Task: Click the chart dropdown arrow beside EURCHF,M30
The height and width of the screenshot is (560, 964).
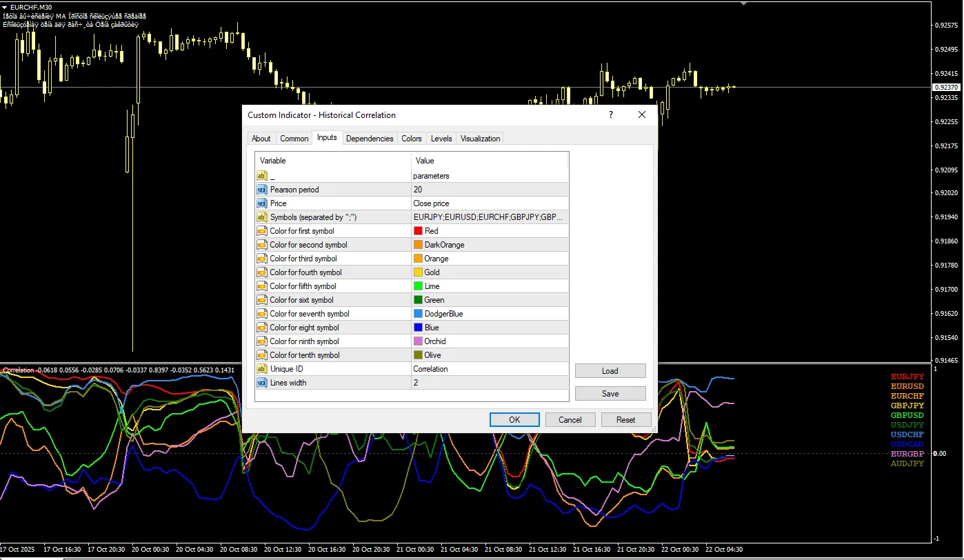Action: tap(5, 7)
